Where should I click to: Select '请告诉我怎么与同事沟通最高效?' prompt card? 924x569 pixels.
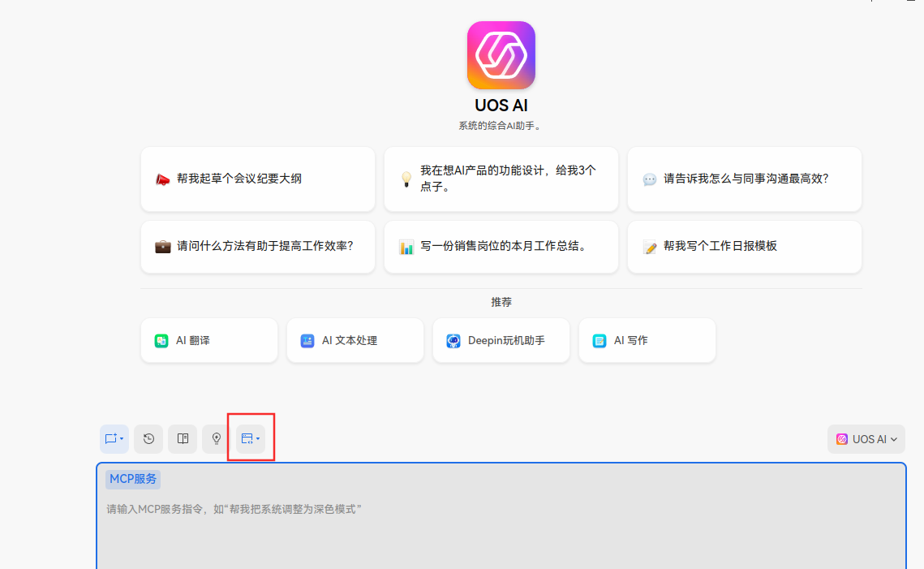pyautogui.click(x=744, y=179)
